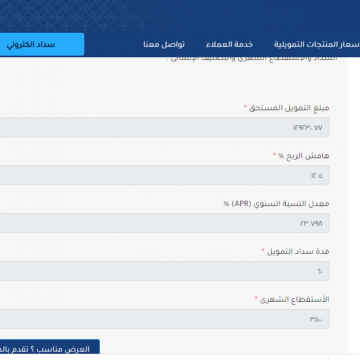Click the patterned blue header banner
This screenshot has height=360, width=360.
coord(180,16)
